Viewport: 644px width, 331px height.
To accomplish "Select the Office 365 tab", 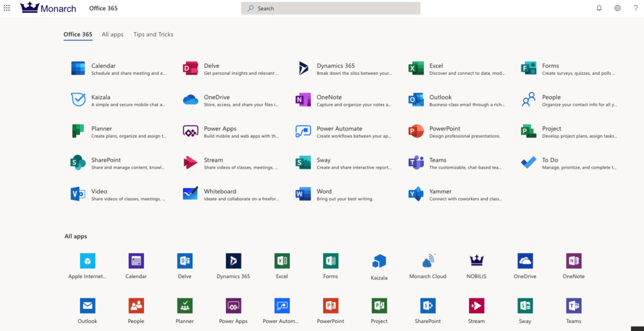I will (x=78, y=35).
